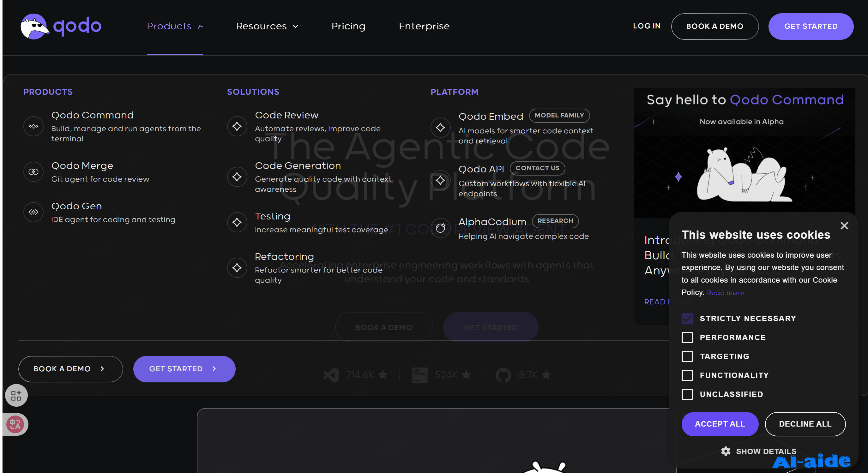Click the Qodo Gen code icon
The image size is (868, 473).
point(33,212)
